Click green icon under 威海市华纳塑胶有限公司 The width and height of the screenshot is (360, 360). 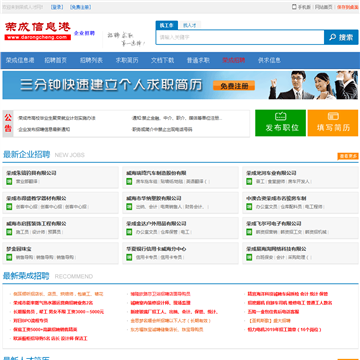129,207
